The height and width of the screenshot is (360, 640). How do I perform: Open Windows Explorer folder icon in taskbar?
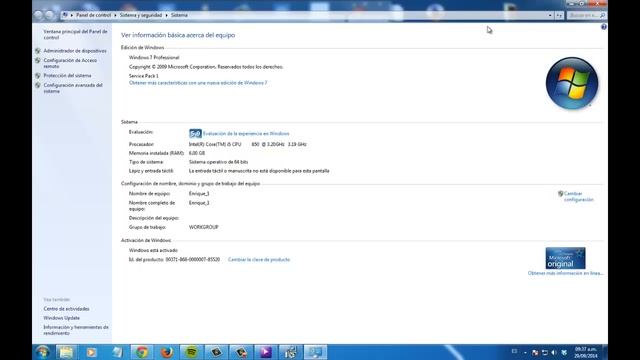coord(66,352)
